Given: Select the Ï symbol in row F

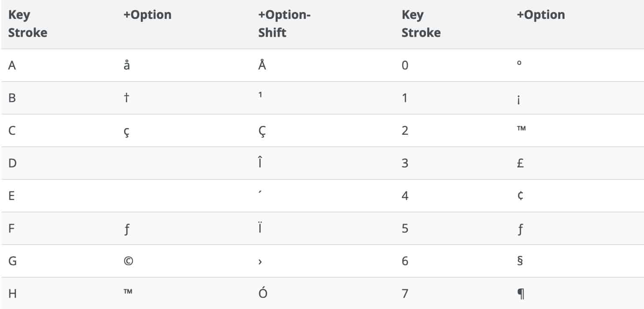Looking at the screenshot, I should click(260, 228).
